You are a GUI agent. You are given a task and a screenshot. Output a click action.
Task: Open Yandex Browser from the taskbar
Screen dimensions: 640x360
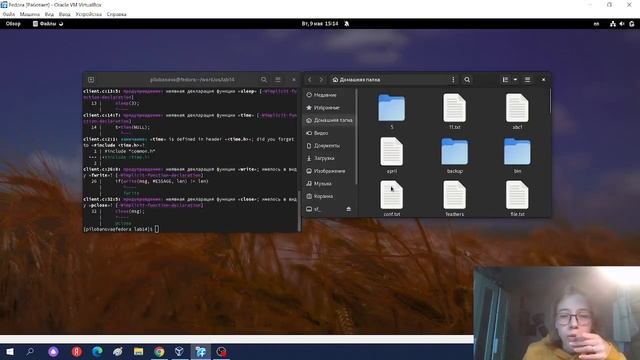pos(76,351)
